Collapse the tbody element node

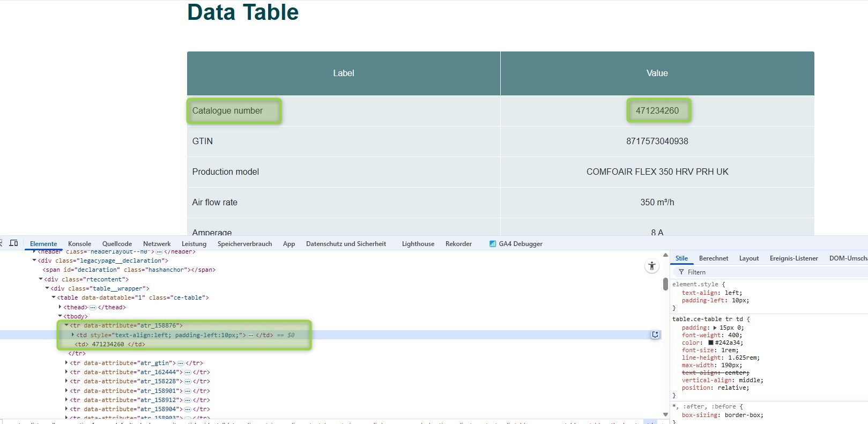coord(60,316)
